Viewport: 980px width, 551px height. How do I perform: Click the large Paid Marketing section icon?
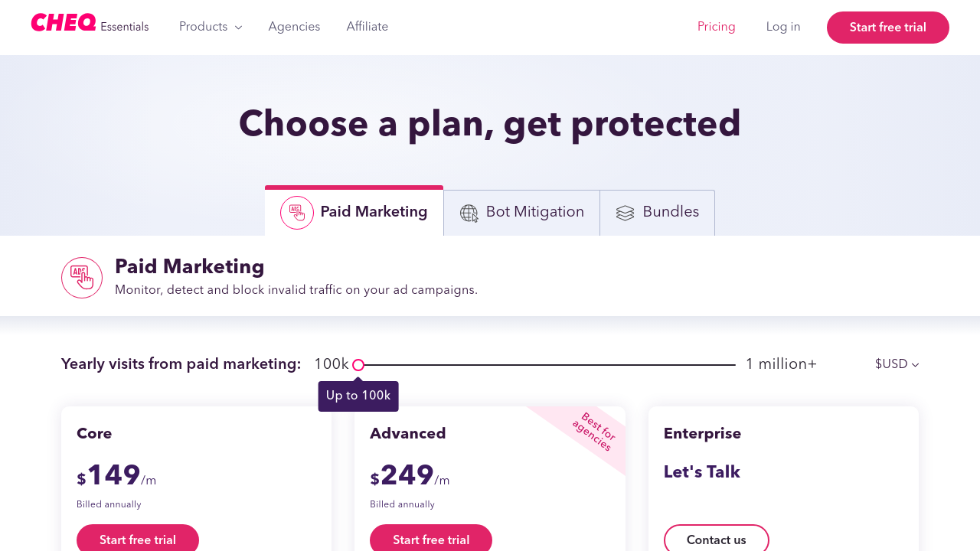click(82, 278)
